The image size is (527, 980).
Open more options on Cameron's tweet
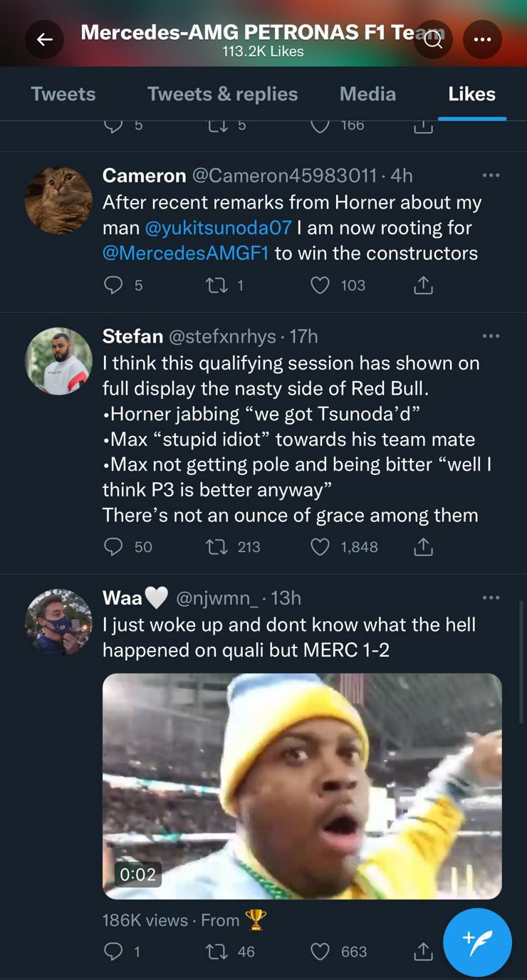click(x=491, y=175)
